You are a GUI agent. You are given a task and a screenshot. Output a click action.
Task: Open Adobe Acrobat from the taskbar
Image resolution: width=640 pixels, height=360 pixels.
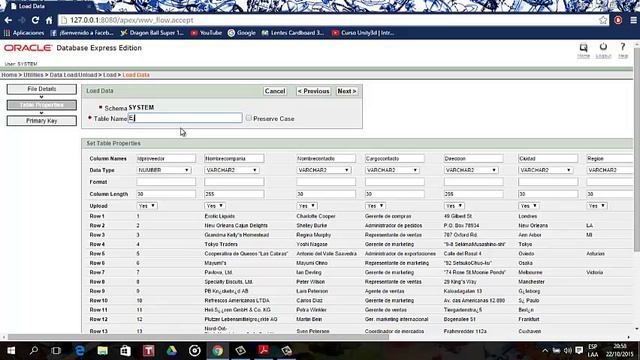point(264,350)
